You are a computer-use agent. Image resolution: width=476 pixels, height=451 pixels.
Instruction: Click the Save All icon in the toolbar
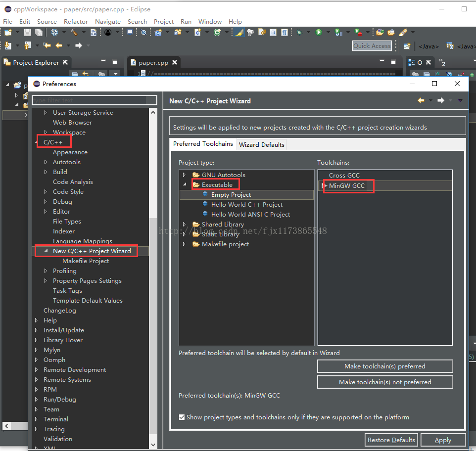click(x=39, y=33)
